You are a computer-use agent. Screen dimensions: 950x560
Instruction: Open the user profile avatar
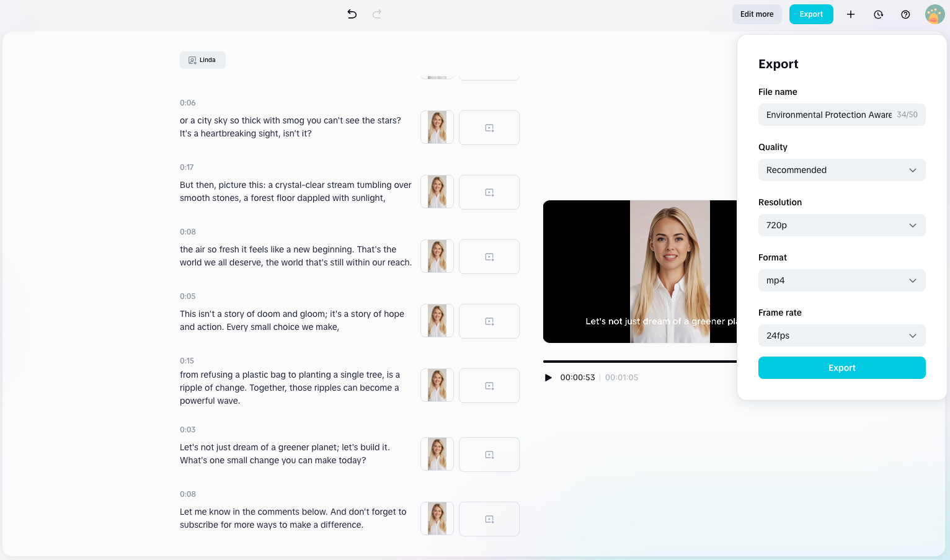click(934, 14)
